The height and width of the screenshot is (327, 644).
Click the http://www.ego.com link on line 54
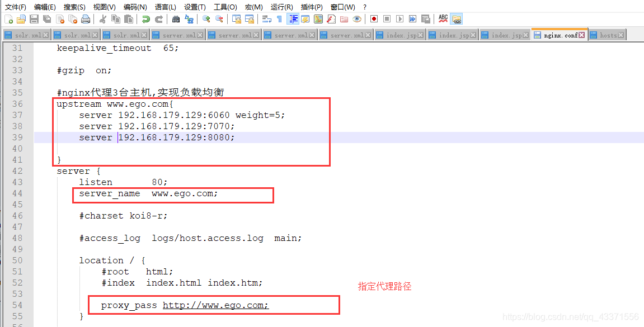pyautogui.click(x=215, y=305)
